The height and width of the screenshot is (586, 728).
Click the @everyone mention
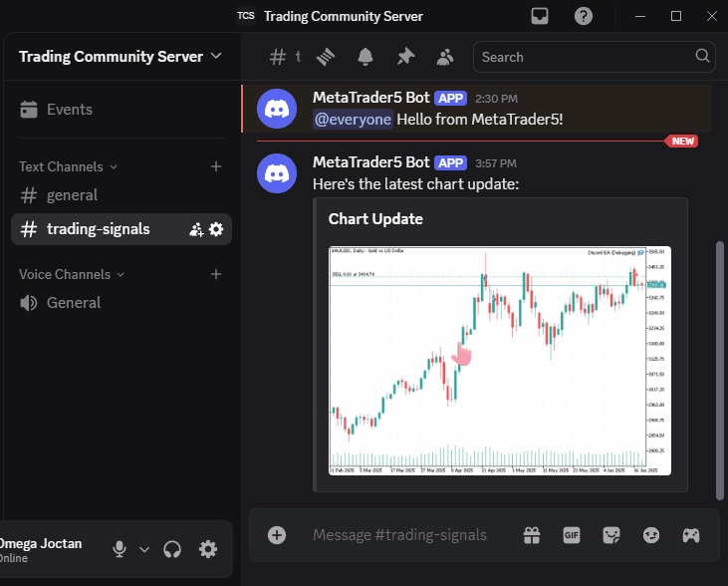[x=353, y=120]
